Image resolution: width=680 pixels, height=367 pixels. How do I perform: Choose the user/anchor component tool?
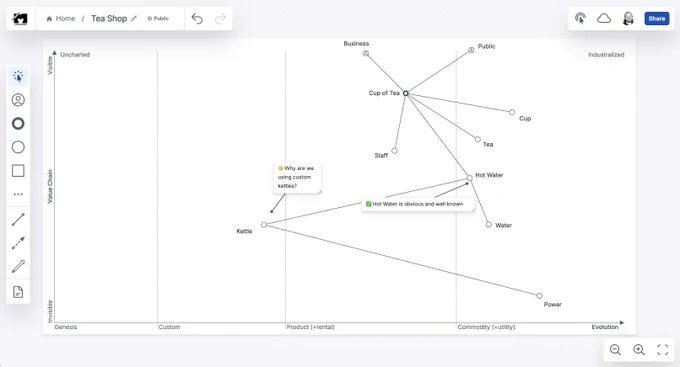18,100
